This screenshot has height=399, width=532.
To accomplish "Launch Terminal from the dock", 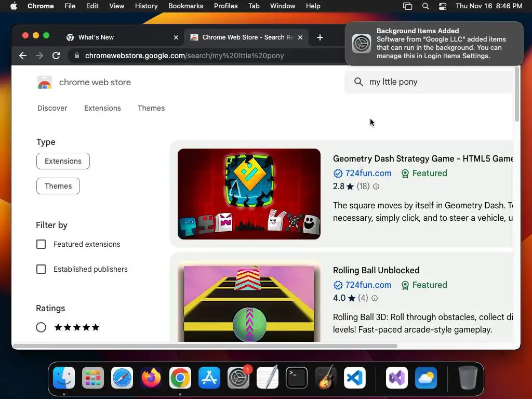I will click(x=297, y=378).
